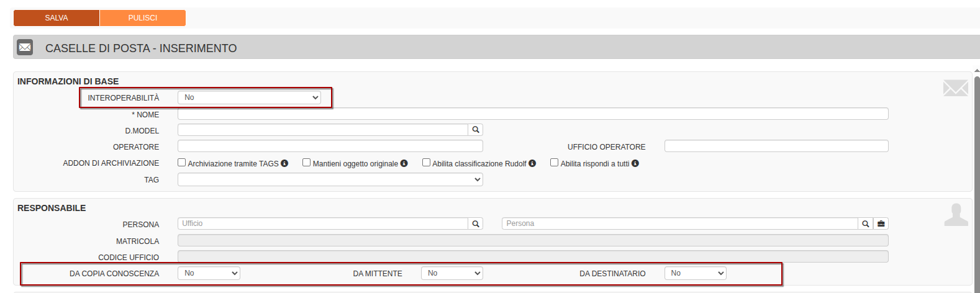Check Abilita classificazione Rudolf option
Image resolution: width=980 pixels, height=293 pixels.
[427, 163]
